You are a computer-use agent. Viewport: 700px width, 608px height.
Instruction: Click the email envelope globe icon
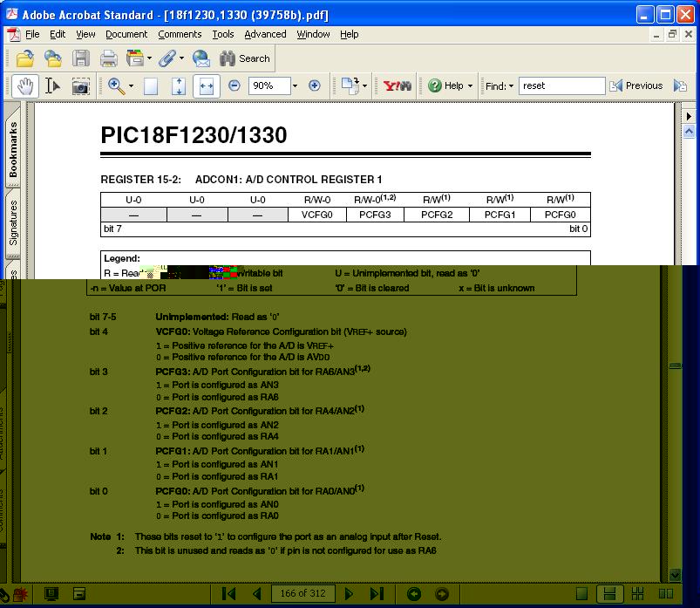coord(201,58)
